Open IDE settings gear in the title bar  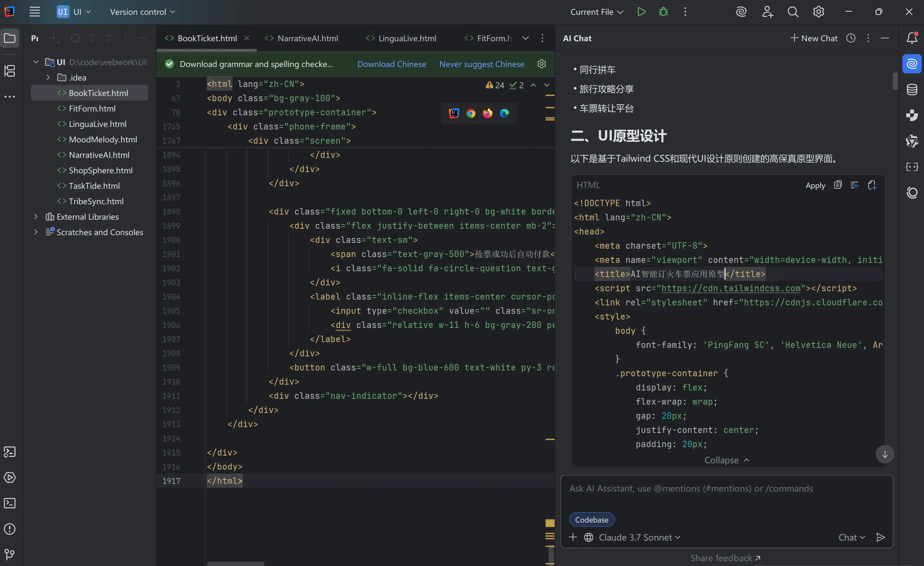pos(818,12)
